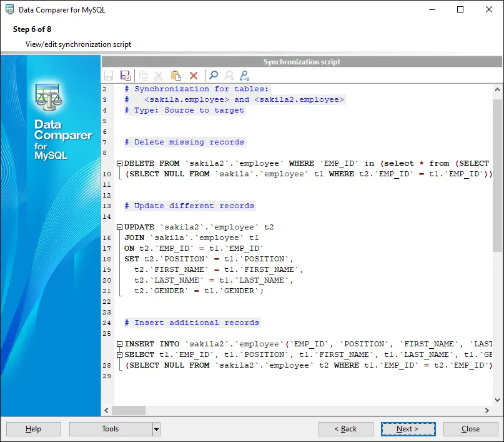Image resolution: width=504 pixels, height=442 pixels.
Task: Click line 't2.`GENDER` = t1.`GENDER`;'
Action: (x=199, y=291)
